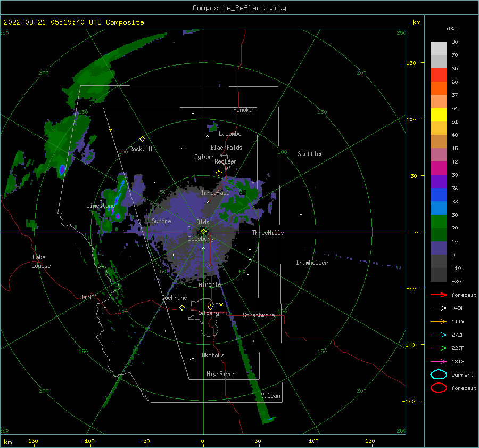Click the Okotoks label on map
The height and width of the screenshot is (448, 479).
click(x=213, y=355)
